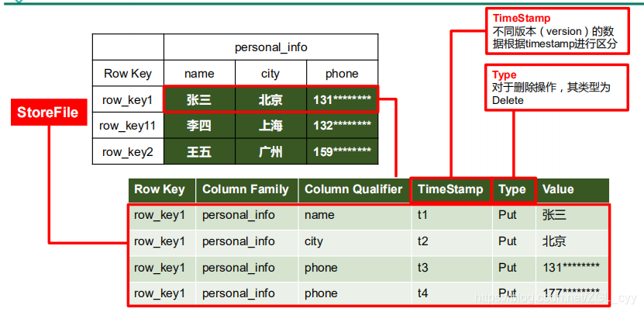This screenshot has width=644, height=312.
Task: Select the Put cell in the t2 row
Action: [x=514, y=241]
